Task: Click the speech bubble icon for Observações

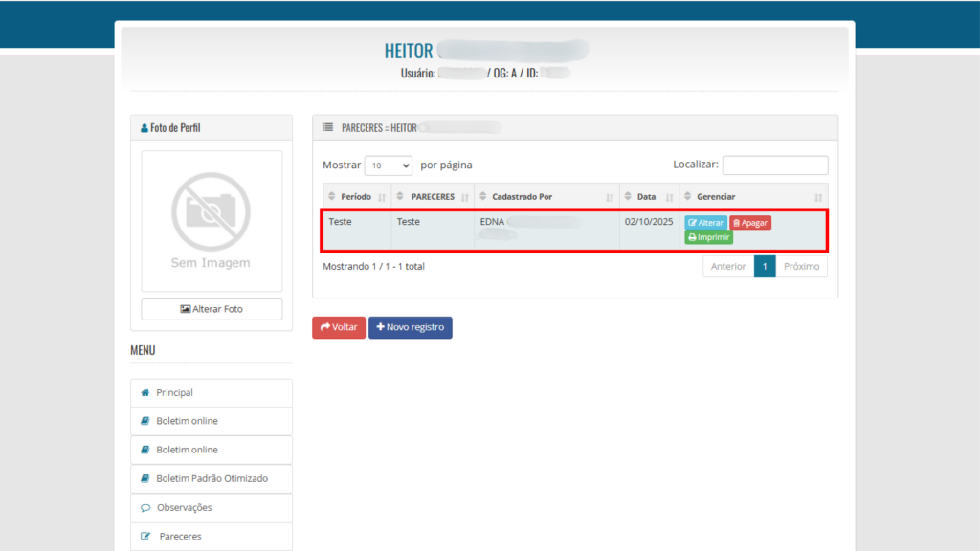Action: pyautogui.click(x=145, y=507)
